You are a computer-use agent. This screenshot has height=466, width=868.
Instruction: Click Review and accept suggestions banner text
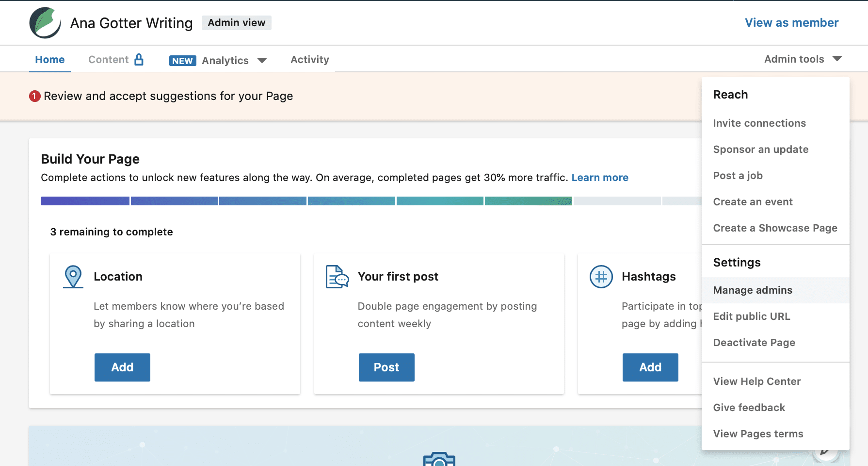tap(168, 96)
